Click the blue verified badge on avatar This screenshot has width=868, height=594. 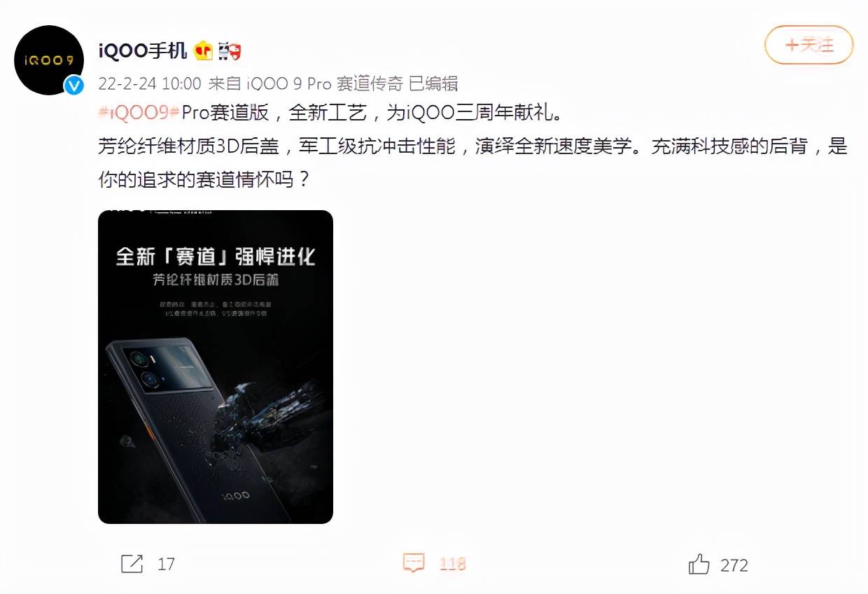(74, 85)
